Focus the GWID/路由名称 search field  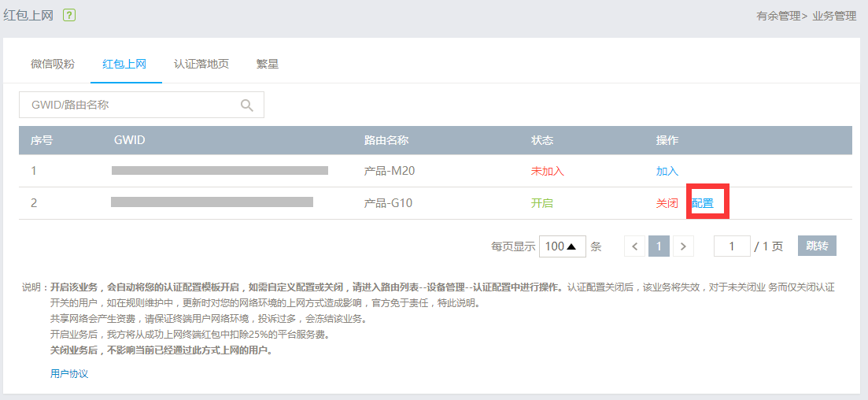pyautogui.click(x=142, y=105)
